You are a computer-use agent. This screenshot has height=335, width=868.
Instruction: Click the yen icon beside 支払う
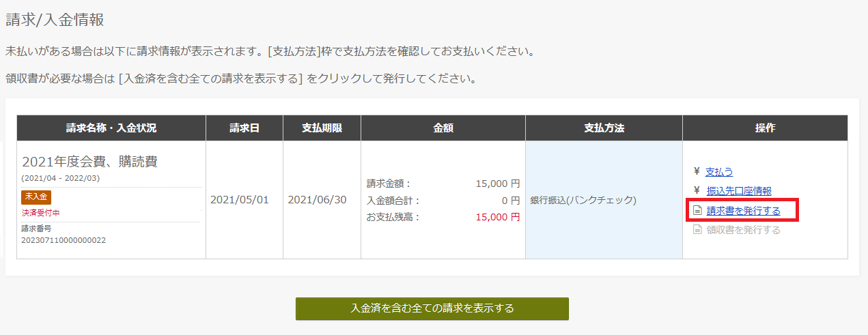coord(697,171)
